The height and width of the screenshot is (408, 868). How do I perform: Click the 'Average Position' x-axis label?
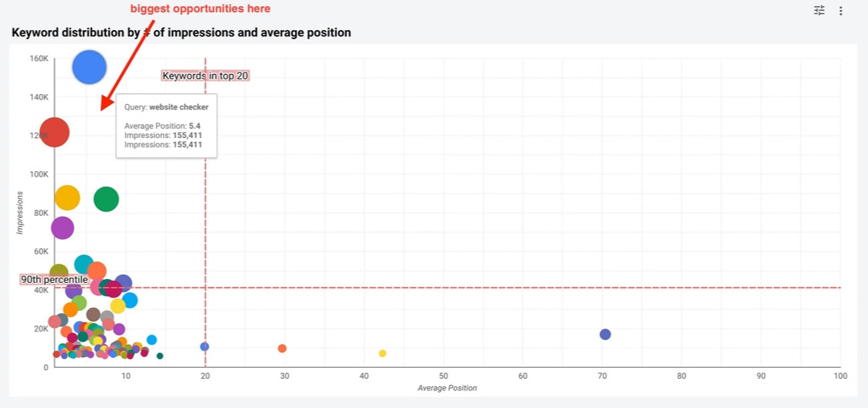(448, 388)
